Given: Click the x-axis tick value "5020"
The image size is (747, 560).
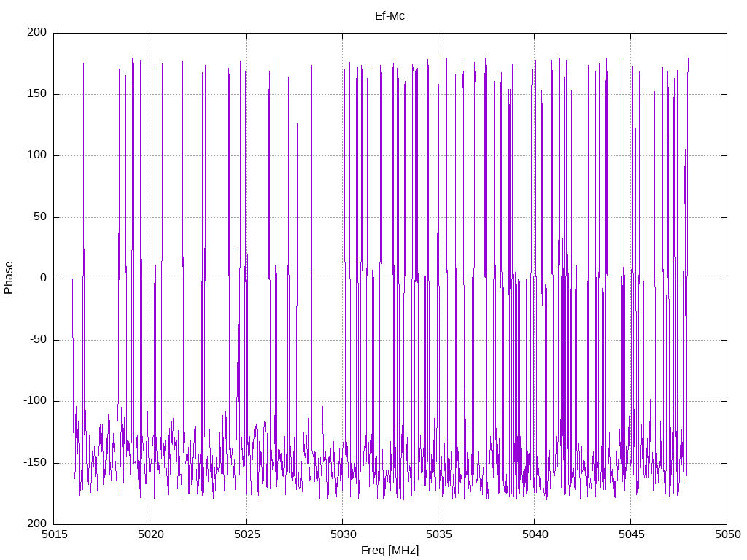Looking at the screenshot, I should point(150,534).
